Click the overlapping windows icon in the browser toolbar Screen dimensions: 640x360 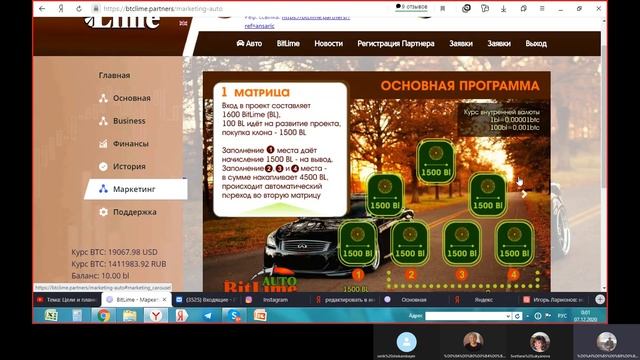524,9
